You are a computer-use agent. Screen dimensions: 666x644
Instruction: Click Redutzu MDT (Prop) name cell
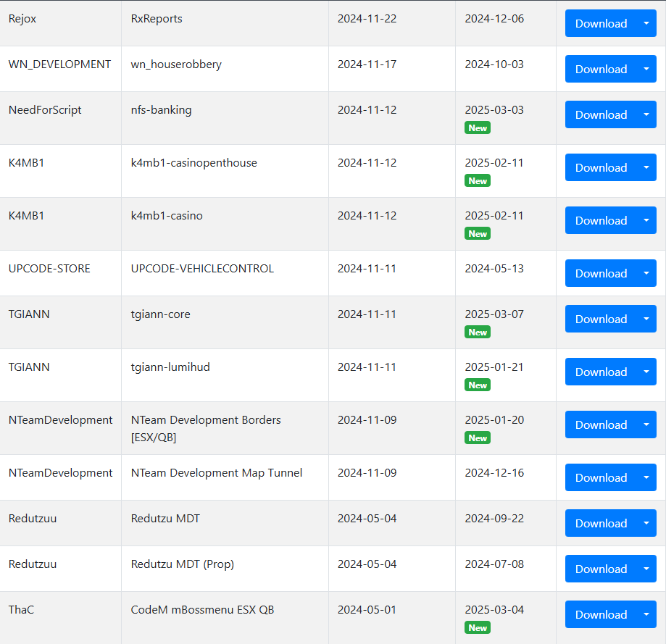[x=225, y=569]
